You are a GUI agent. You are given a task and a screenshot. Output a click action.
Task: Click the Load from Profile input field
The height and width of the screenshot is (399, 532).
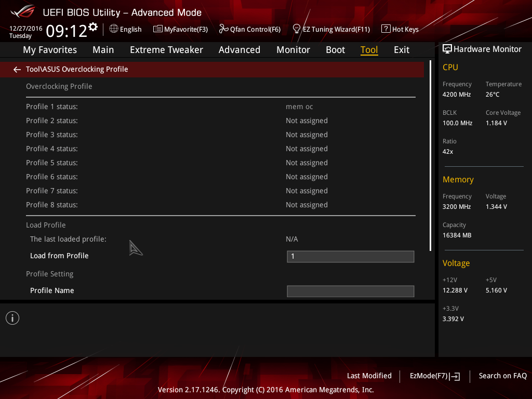tap(351, 257)
